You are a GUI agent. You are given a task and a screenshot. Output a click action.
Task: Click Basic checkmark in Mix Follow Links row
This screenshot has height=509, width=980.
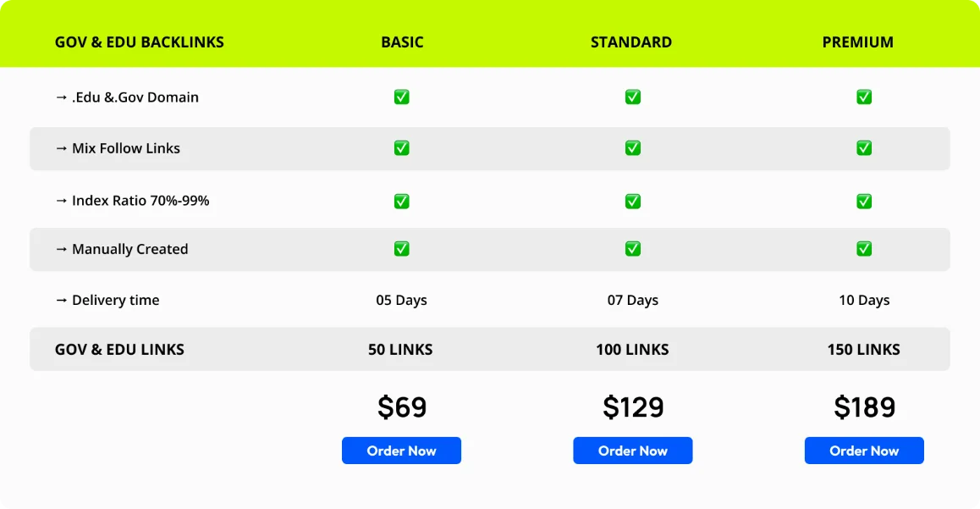pos(401,148)
